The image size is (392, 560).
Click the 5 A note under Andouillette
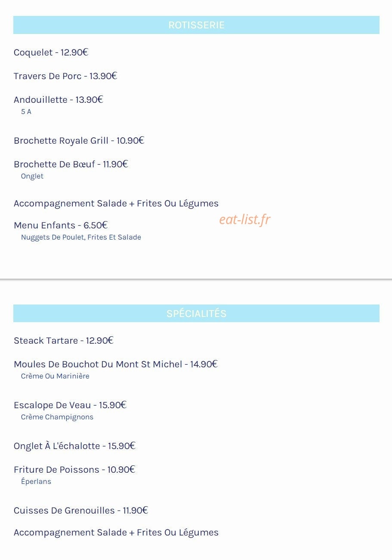[26, 112]
